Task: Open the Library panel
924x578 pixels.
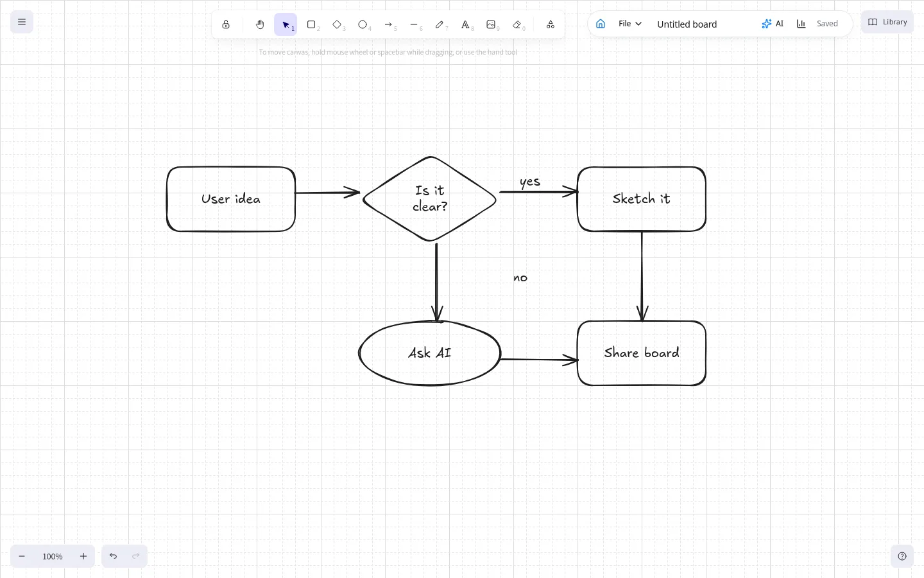Action: tap(887, 22)
